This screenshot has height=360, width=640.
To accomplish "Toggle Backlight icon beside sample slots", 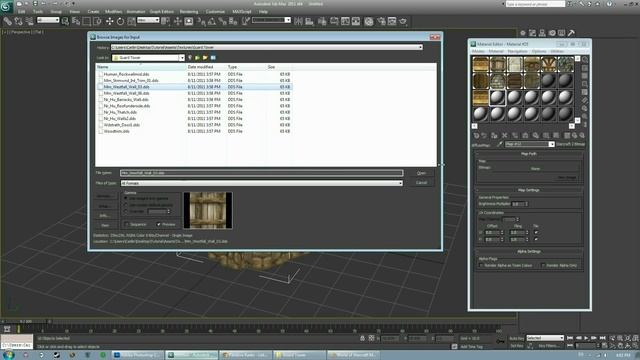I will point(585,68).
